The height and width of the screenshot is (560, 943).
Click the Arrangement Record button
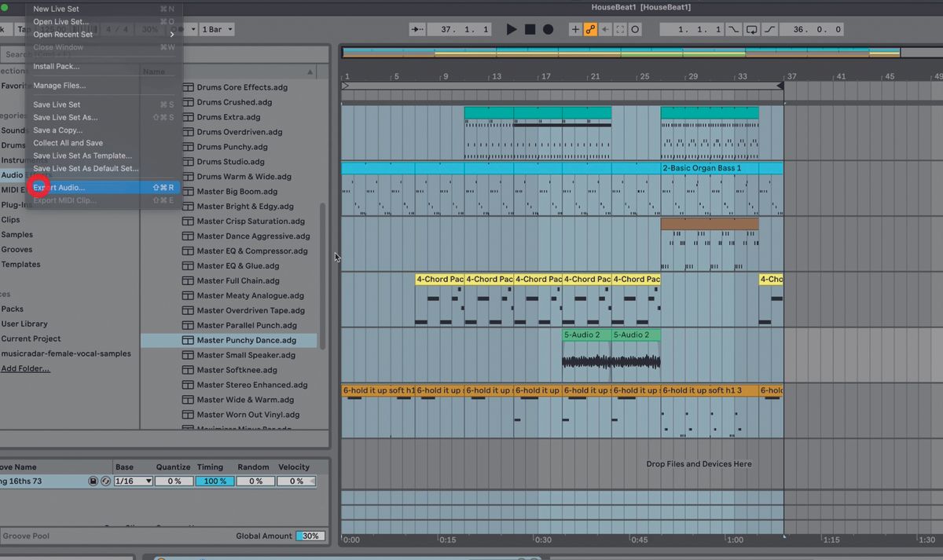[x=549, y=29]
